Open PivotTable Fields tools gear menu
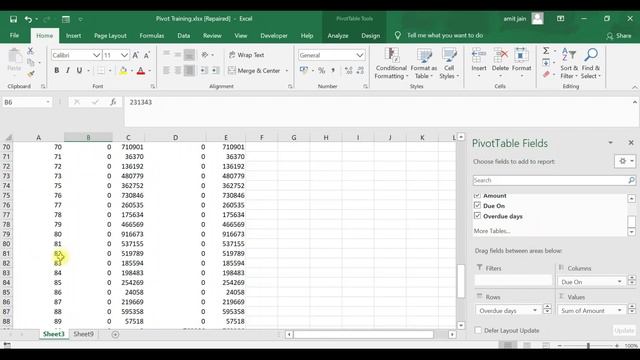 [x=624, y=161]
